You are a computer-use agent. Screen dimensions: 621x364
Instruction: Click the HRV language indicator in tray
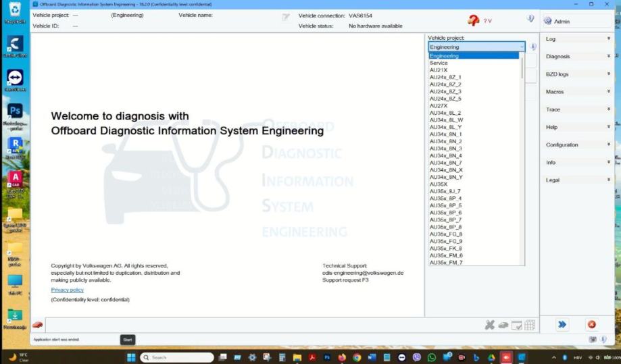tap(578, 358)
